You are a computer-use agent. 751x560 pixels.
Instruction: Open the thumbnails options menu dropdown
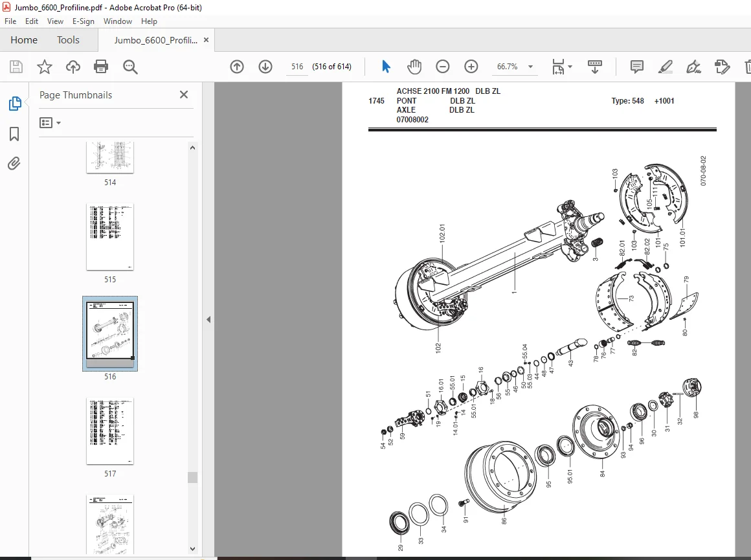50,123
